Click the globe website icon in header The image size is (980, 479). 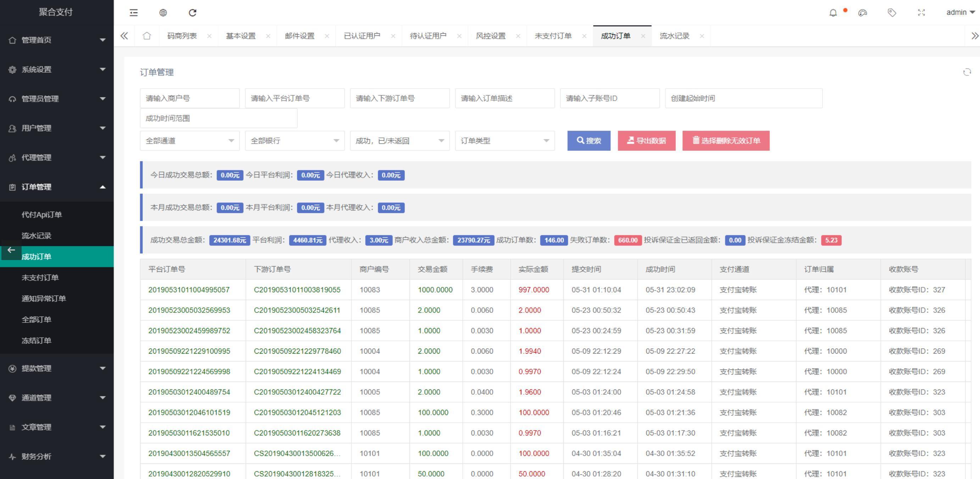(x=163, y=12)
